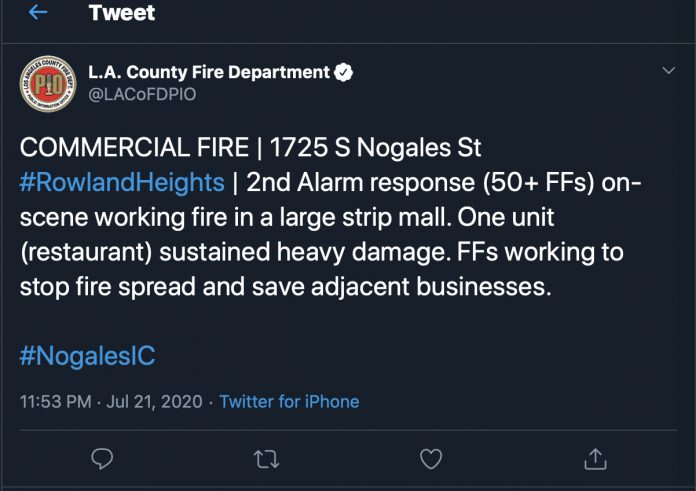This screenshot has height=491, width=696.
Task: Open the tweet options chevron menu
Action: click(x=668, y=71)
